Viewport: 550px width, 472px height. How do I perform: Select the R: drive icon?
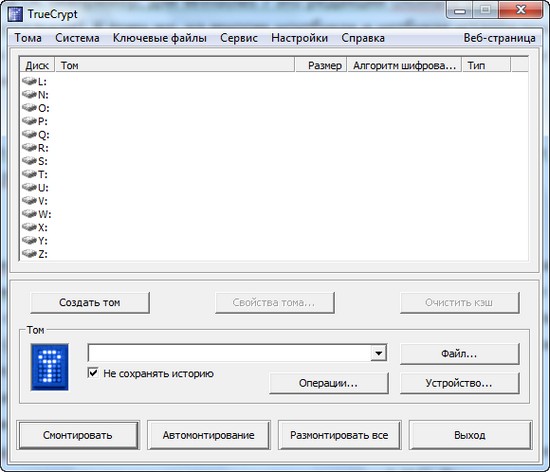[x=29, y=148]
